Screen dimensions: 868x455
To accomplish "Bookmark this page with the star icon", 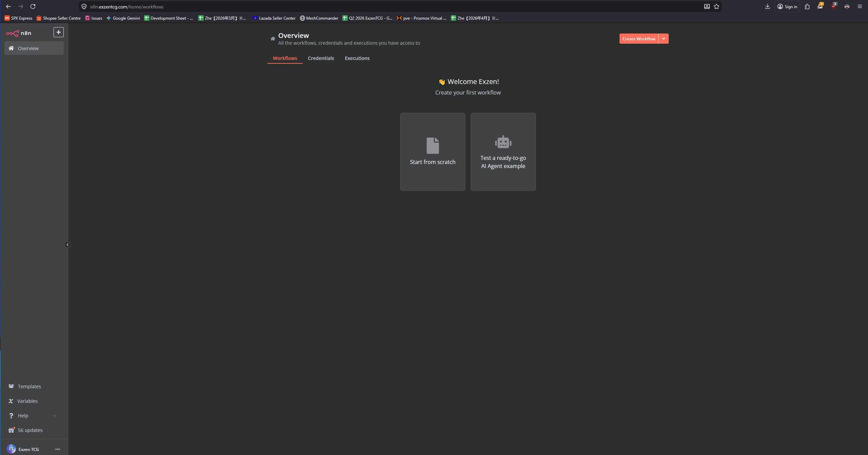I will 716,6.
